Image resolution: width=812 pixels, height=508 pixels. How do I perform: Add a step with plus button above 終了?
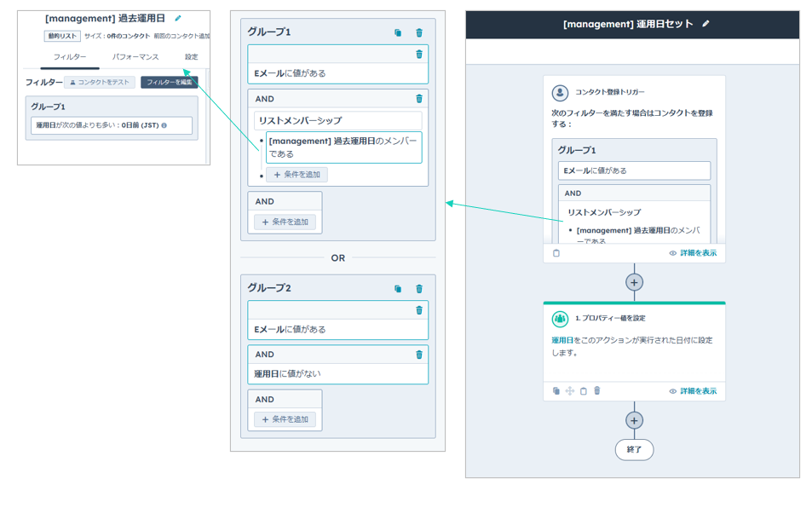[634, 420]
